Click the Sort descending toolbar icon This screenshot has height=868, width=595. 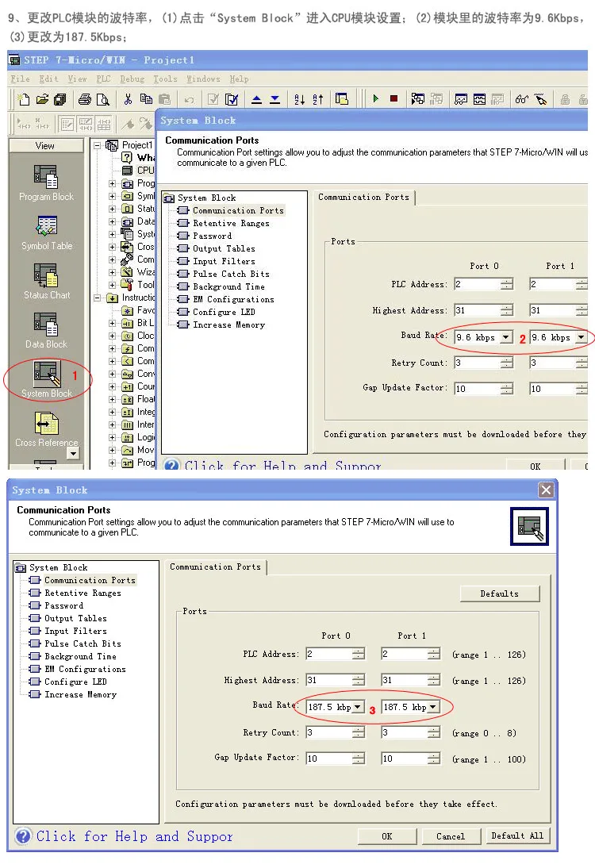pyautogui.click(x=317, y=100)
